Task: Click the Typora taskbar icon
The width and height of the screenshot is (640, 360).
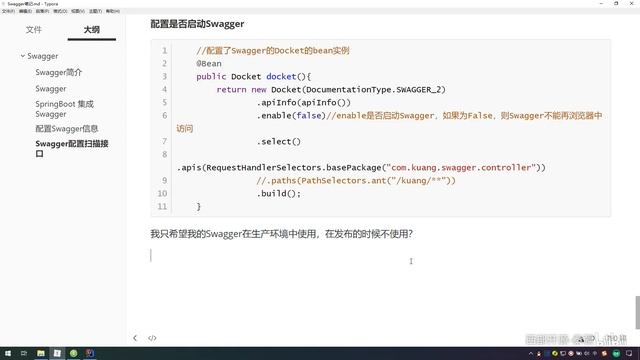Action: pos(57,353)
